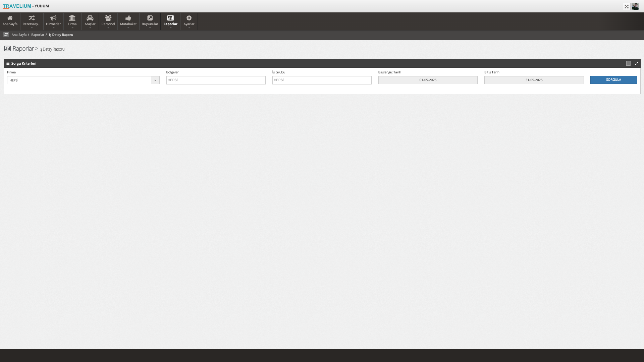
Task: Open the Mutabakat thumbs-up menu
Action: (x=128, y=20)
